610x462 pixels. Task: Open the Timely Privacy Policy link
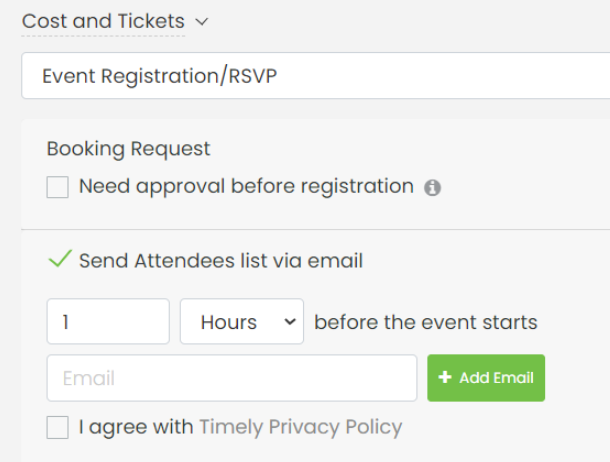pos(301,427)
